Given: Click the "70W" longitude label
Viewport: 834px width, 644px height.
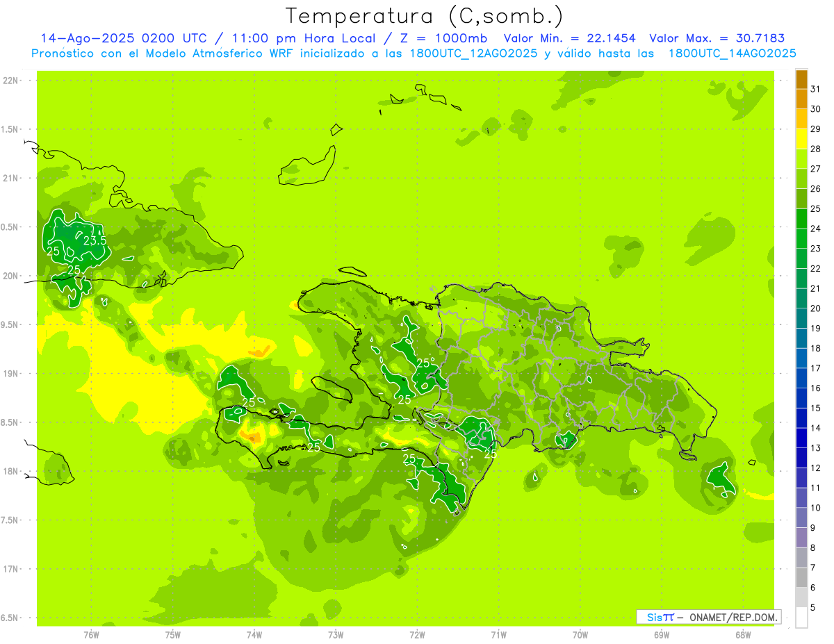Looking at the screenshot, I should (580, 634).
